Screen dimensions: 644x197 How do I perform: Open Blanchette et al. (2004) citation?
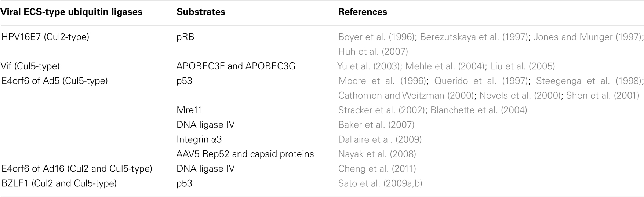point(479,110)
